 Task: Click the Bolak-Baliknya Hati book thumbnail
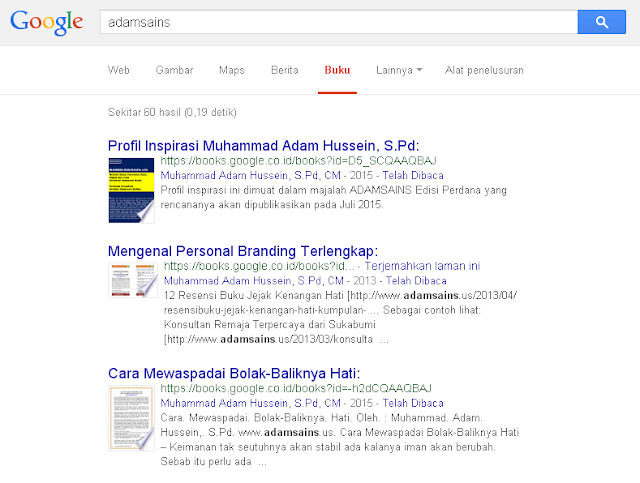131,418
